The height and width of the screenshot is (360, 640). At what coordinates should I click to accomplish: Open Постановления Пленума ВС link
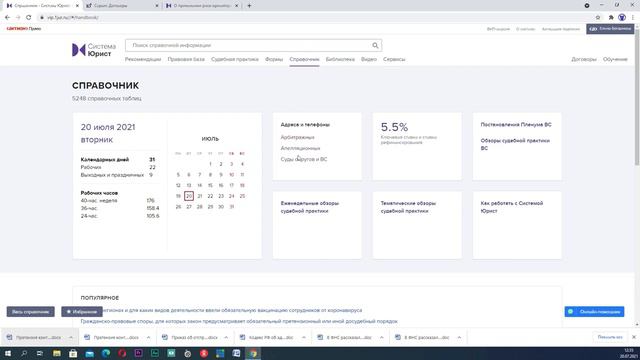click(x=516, y=124)
